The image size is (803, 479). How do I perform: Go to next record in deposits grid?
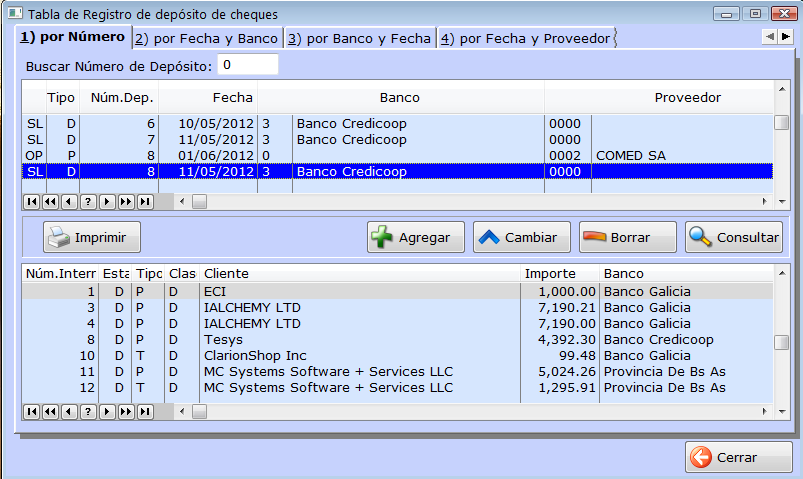[x=107, y=202]
